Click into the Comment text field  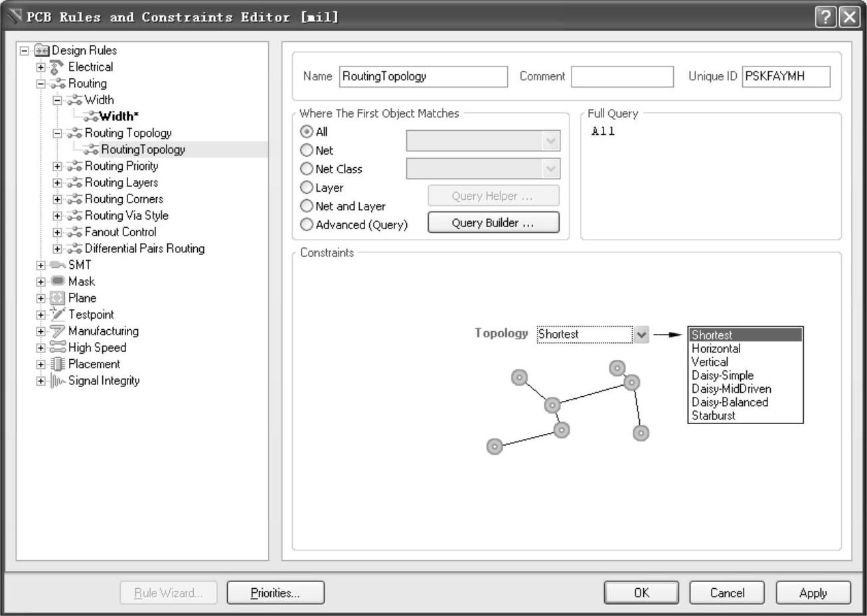[622, 77]
